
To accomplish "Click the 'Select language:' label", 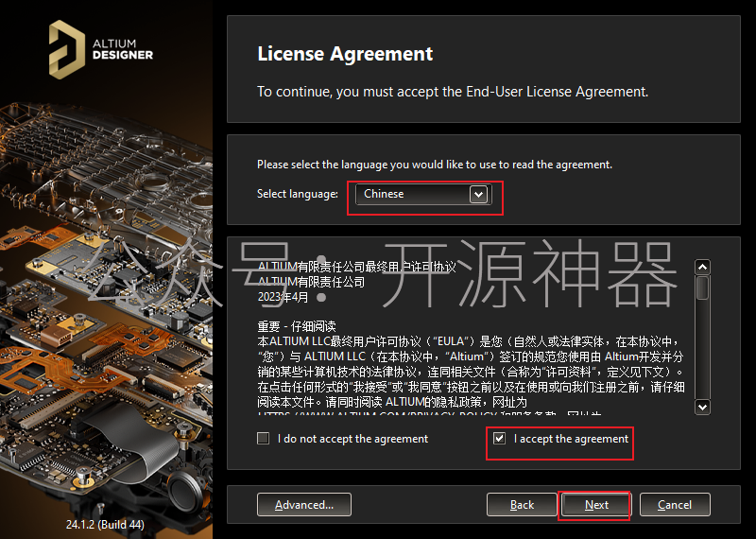I will pyautogui.click(x=298, y=194).
